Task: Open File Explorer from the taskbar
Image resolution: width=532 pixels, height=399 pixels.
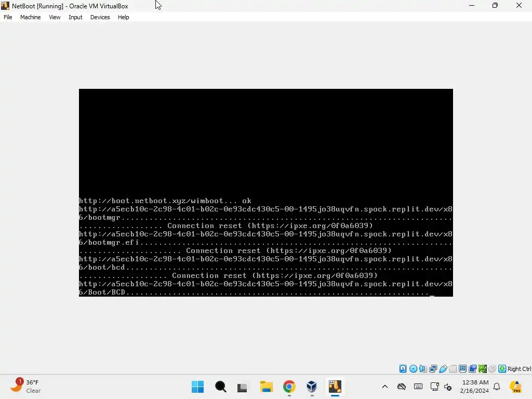Action: click(267, 387)
